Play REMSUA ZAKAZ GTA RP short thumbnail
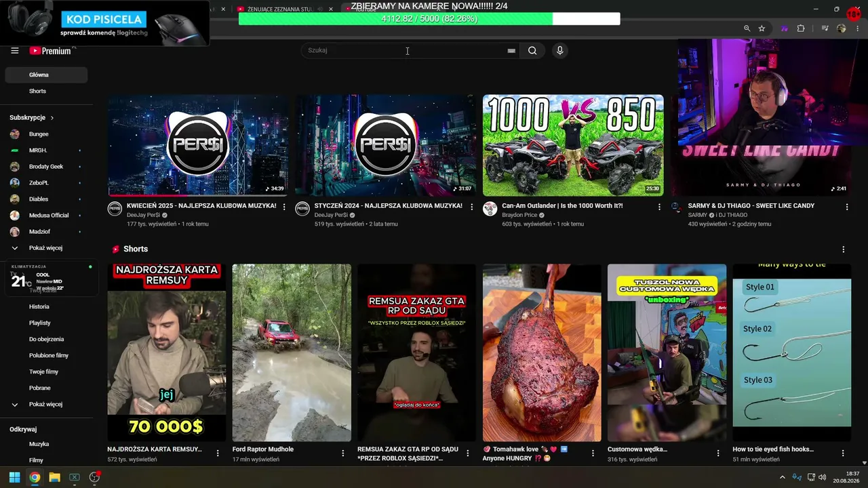 tap(417, 352)
